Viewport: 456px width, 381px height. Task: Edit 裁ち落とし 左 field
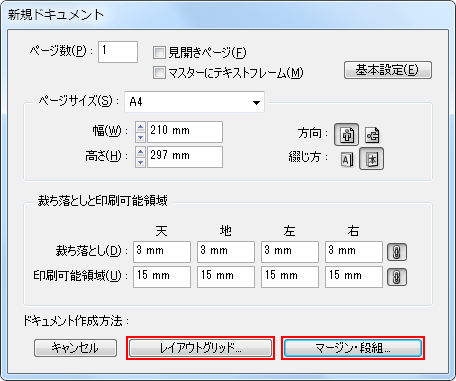click(290, 252)
